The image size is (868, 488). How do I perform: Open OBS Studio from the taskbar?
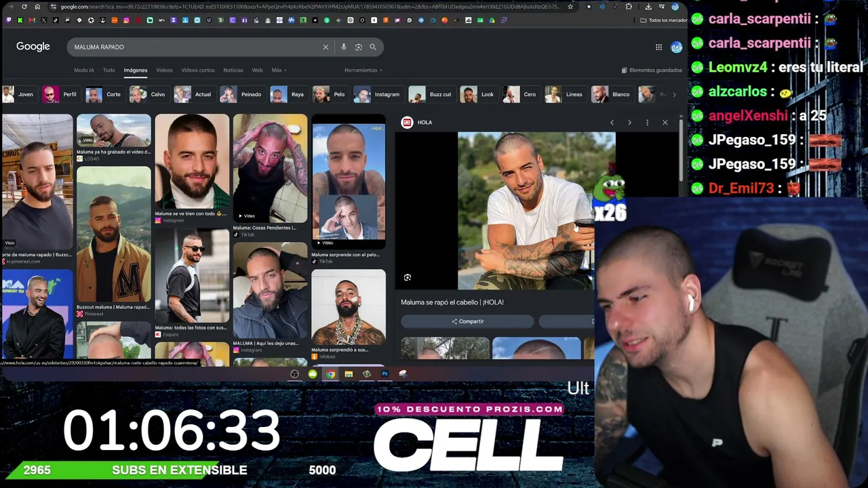(x=294, y=373)
